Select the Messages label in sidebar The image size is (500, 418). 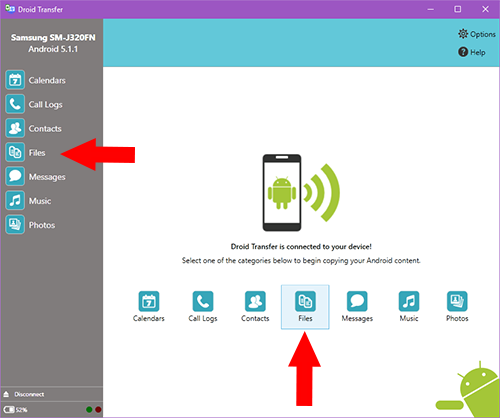coord(47,177)
